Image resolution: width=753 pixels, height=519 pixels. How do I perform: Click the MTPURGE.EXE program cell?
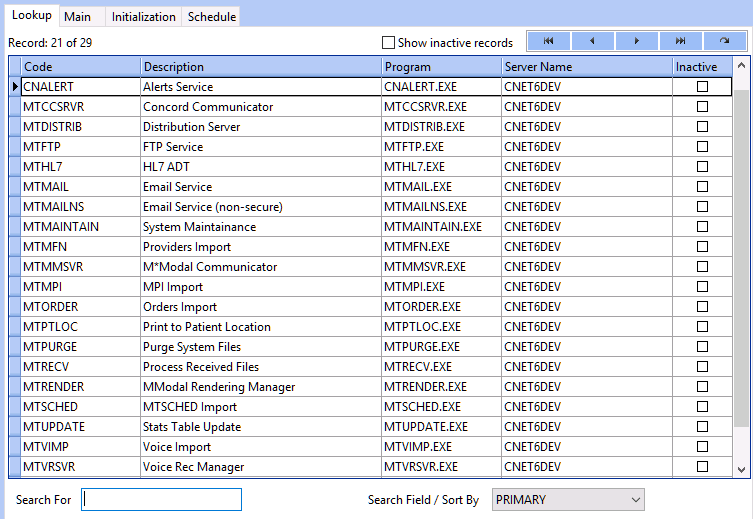pos(442,347)
